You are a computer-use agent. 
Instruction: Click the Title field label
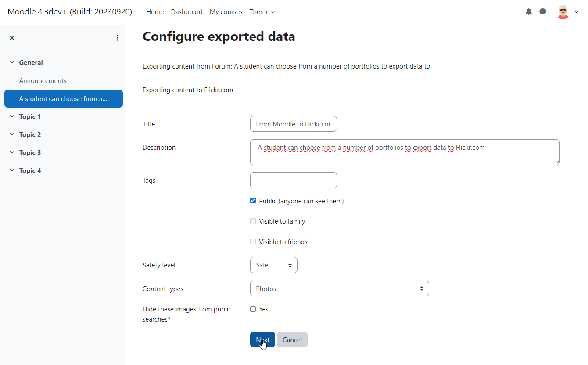[x=149, y=124]
